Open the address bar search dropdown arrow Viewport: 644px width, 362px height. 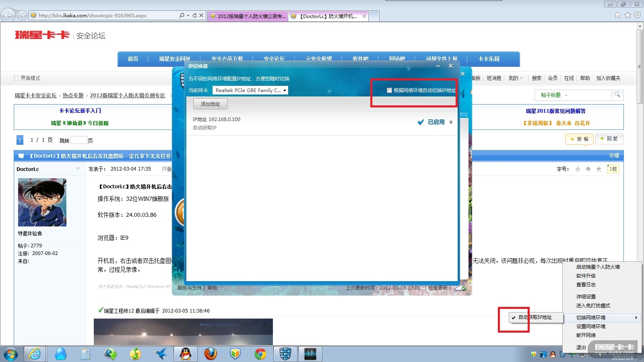188,15
